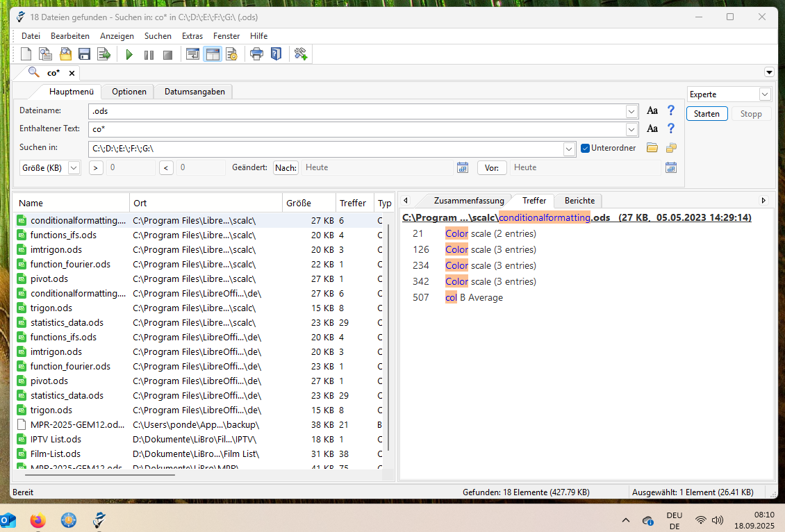785x532 pixels.
Task: Toggle the Vor: date filter button
Action: (492, 167)
